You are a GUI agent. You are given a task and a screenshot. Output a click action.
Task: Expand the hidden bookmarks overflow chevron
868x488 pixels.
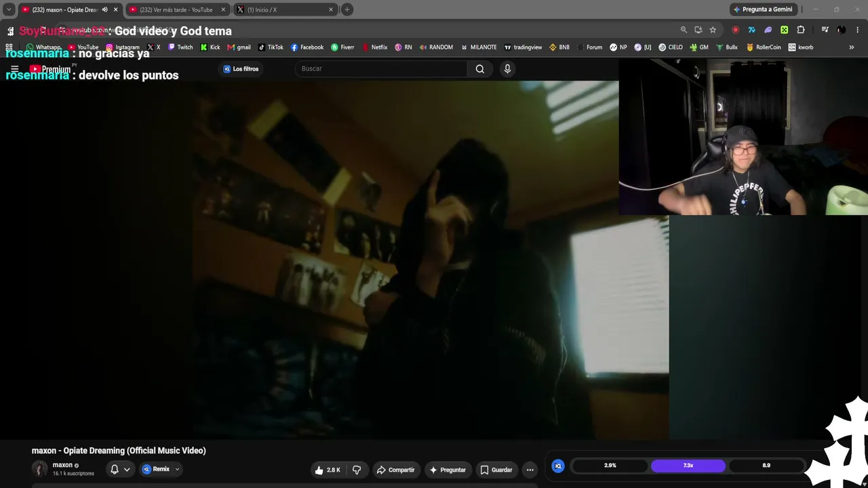(852, 47)
